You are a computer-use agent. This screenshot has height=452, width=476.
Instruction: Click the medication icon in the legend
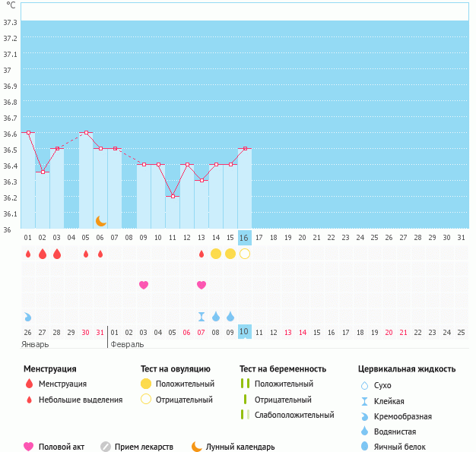pyautogui.click(x=106, y=447)
